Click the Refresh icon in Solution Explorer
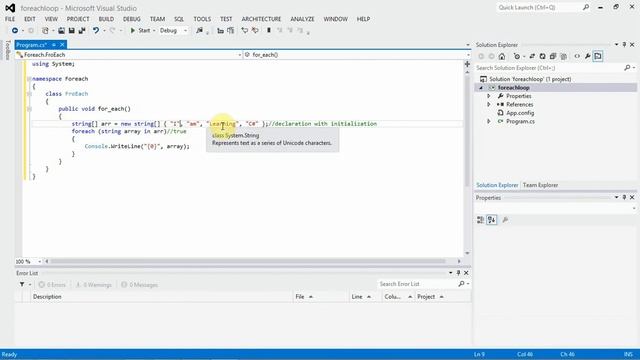Screen dimensions: 640x360 pyautogui.click(x=542, y=56)
